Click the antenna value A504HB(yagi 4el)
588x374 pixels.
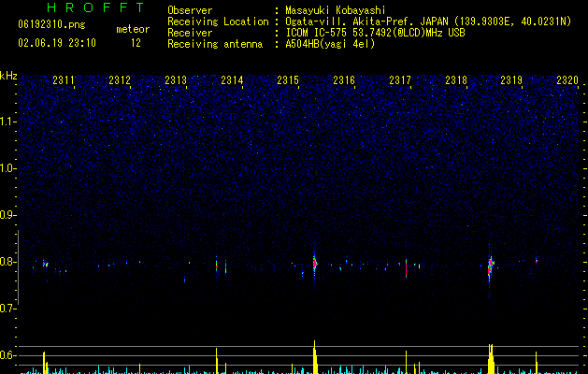tap(330, 44)
